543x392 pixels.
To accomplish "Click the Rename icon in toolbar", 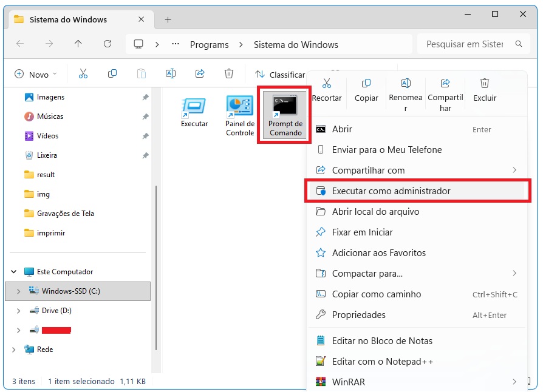I will pyautogui.click(x=171, y=73).
